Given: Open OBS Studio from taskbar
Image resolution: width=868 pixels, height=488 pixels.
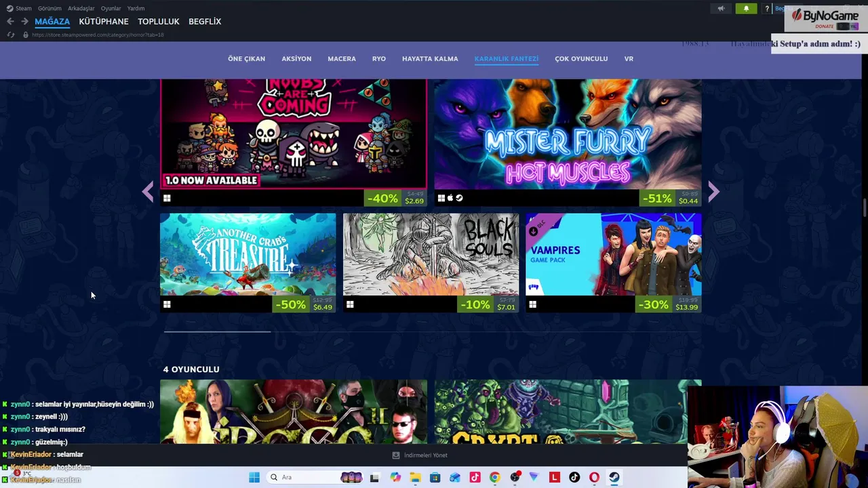Looking at the screenshot, I should 515,477.
